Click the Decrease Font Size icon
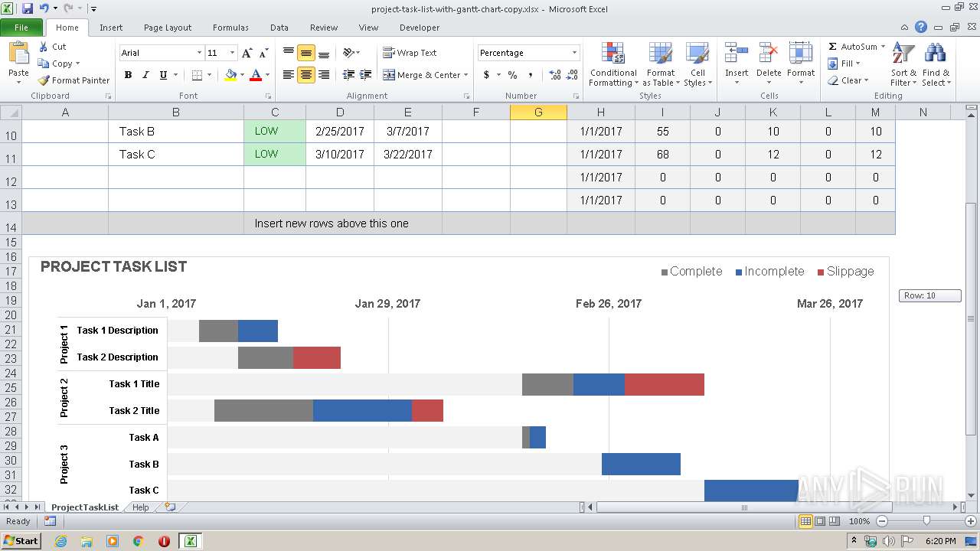This screenshot has width=980, height=551. click(x=263, y=53)
